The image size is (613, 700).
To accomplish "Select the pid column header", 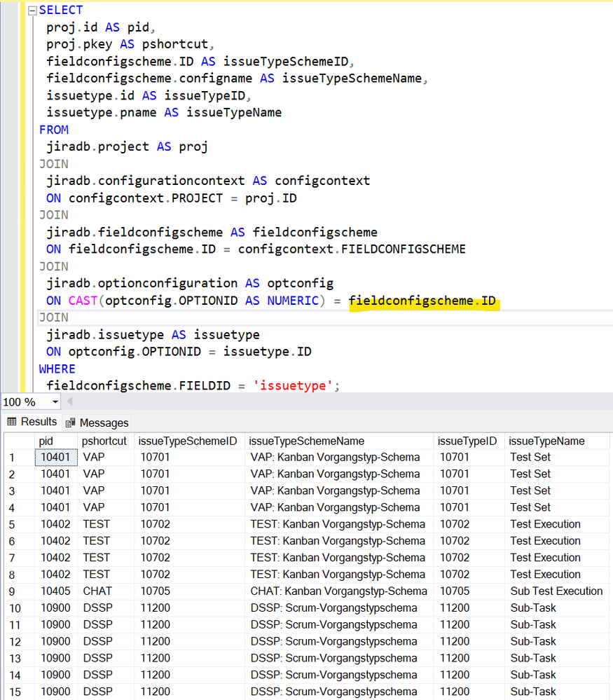I will point(56,441).
